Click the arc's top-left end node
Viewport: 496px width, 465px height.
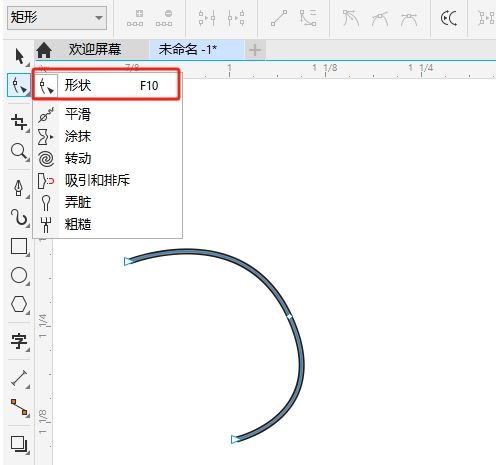pos(128,261)
